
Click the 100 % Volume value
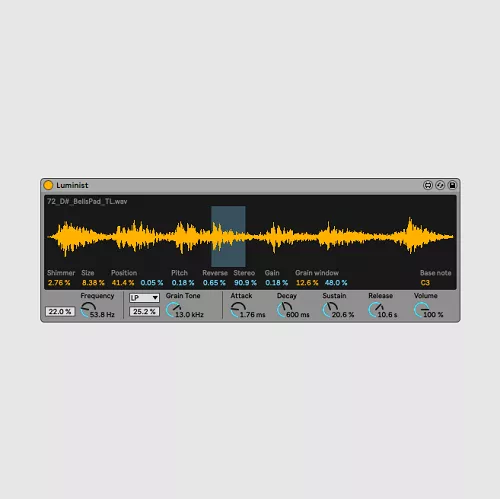(x=433, y=315)
